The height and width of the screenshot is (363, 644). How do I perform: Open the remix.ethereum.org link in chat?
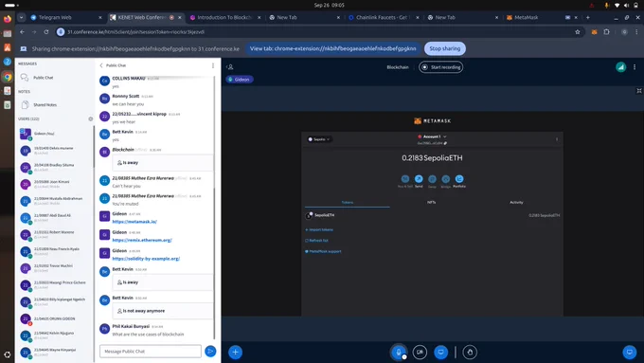point(142,240)
